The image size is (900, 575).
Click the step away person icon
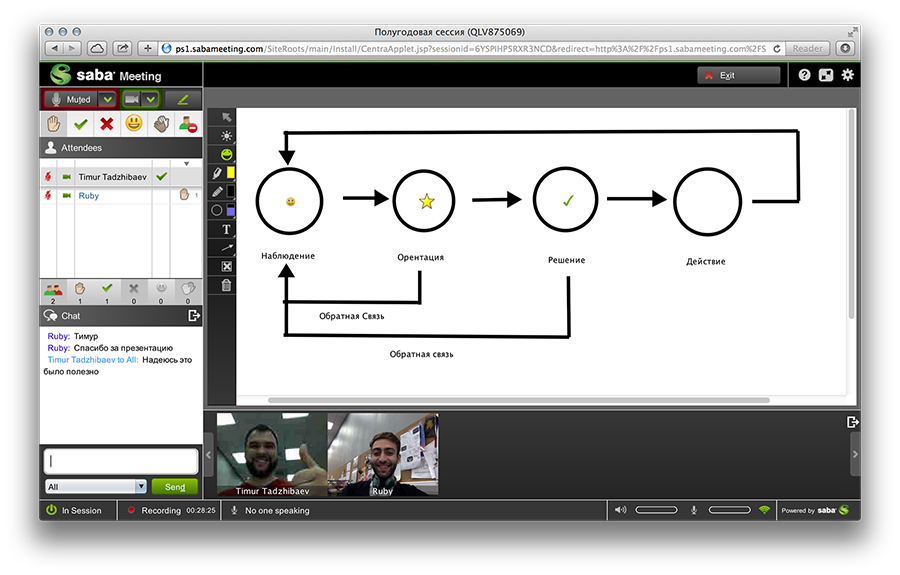click(188, 124)
